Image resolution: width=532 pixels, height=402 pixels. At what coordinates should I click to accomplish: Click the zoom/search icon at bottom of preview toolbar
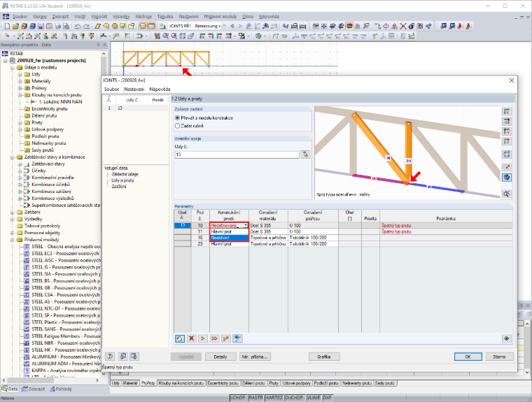pyautogui.click(x=507, y=194)
